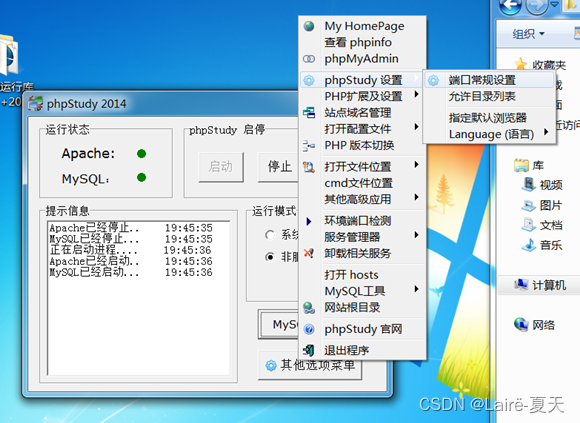Click the Explorer forward arrow button
Image resolution: width=580 pixels, height=423 pixels.
(x=537, y=5)
